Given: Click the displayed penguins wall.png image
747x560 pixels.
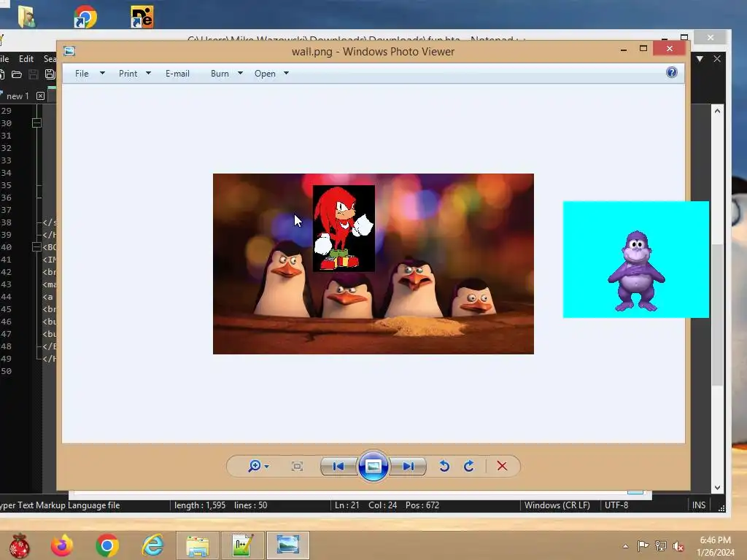Looking at the screenshot, I should tap(373, 264).
